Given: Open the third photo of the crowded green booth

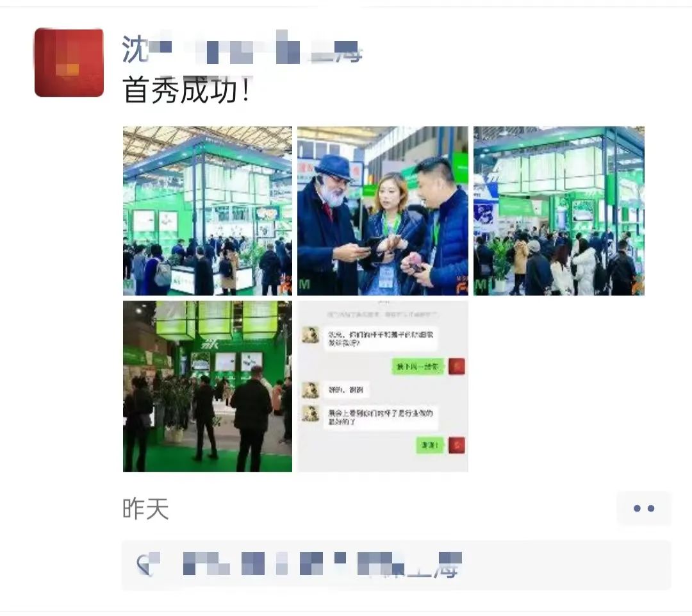Looking at the screenshot, I should (x=559, y=211).
